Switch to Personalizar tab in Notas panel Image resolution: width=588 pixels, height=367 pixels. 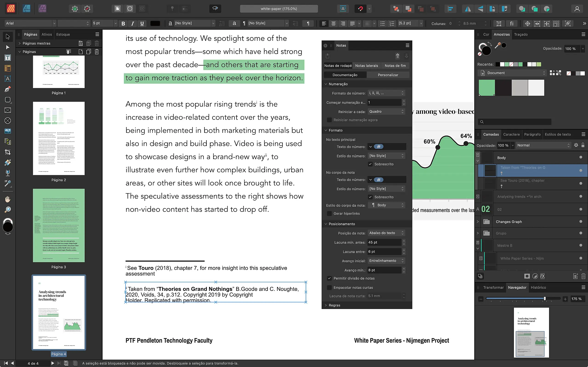pos(388,74)
